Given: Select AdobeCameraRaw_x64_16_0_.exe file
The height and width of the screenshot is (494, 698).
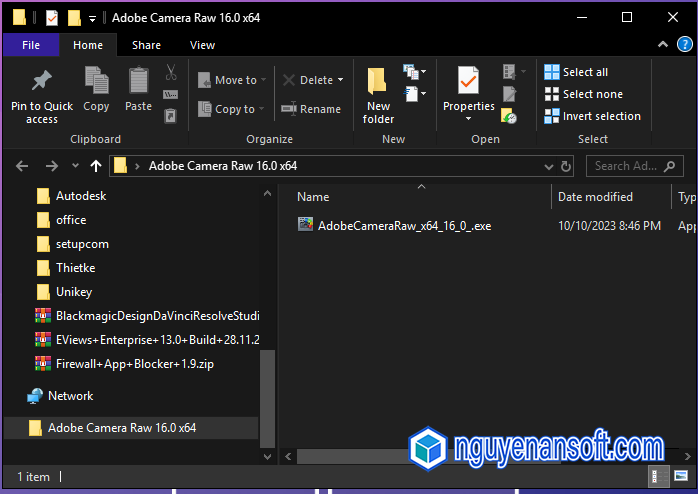Looking at the screenshot, I should [x=394, y=226].
